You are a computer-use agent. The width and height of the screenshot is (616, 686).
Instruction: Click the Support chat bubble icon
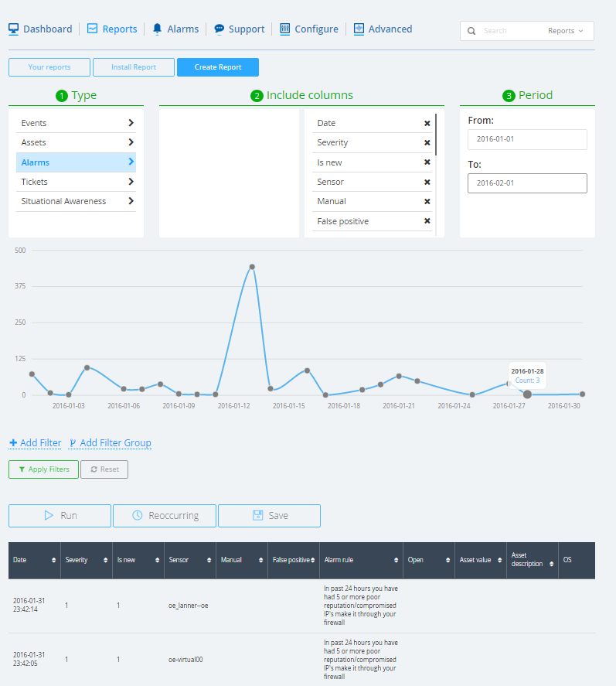click(x=220, y=29)
